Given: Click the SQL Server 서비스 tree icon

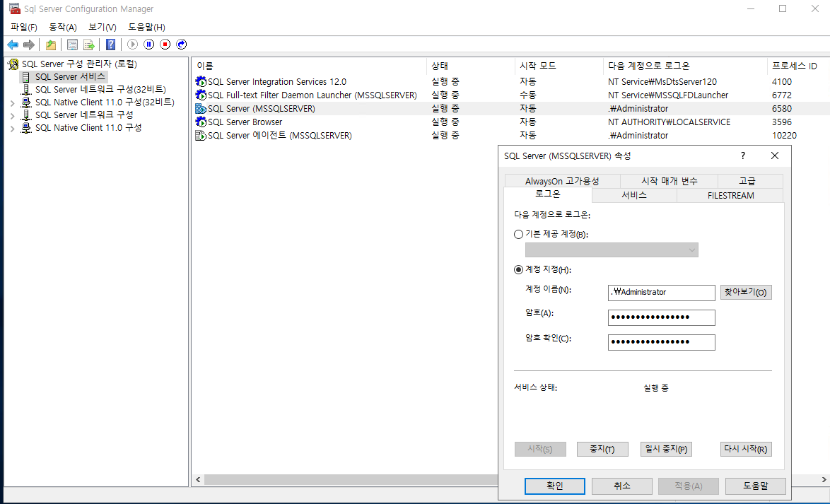Looking at the screenshot, I should pos(26,77).
